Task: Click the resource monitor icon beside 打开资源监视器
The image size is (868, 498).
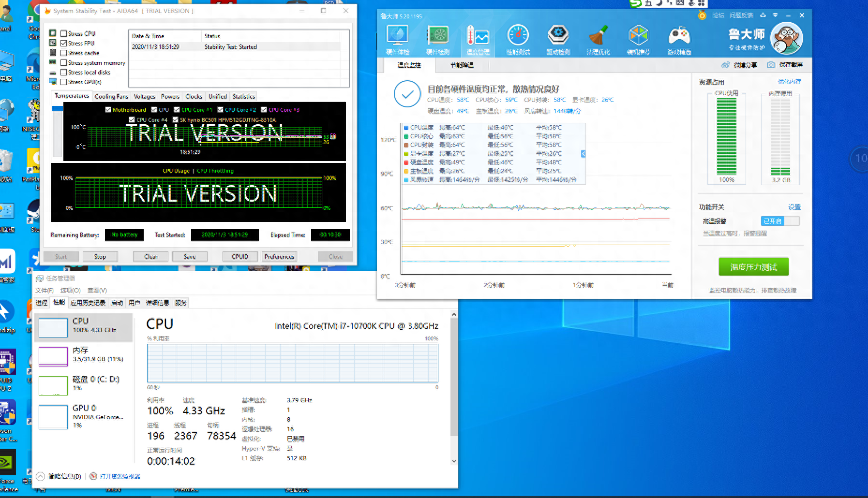Action: click(93, 476)
